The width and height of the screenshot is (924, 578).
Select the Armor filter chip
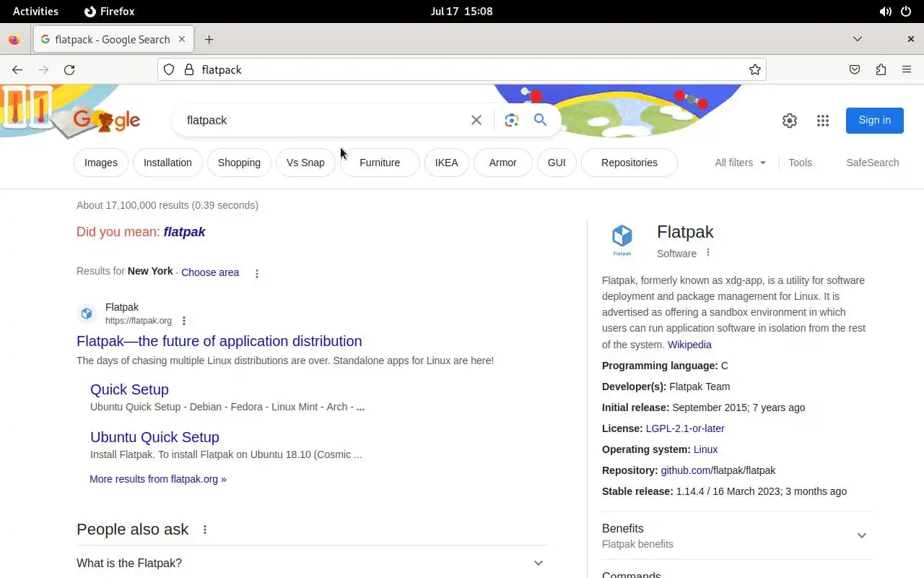502,163
